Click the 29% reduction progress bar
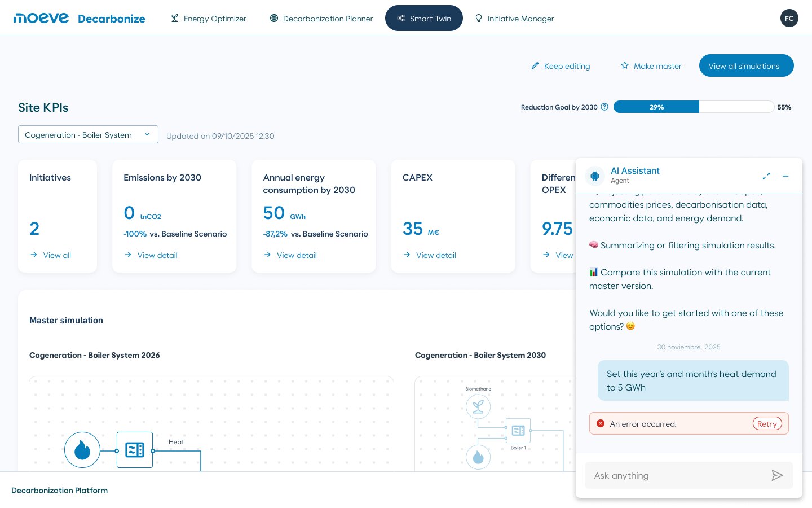812x508 pixels. tap(656, 107)
